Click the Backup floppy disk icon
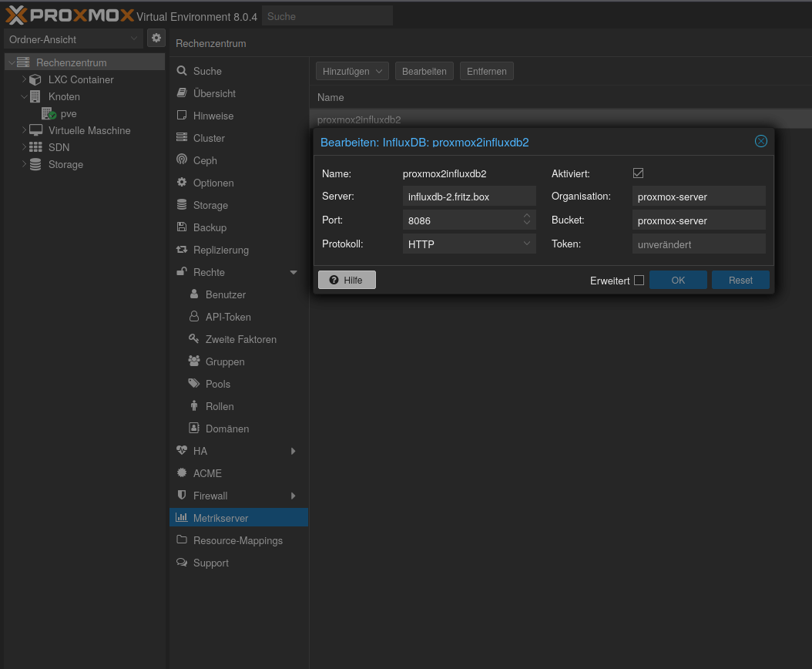 click(x=182, y=227)
